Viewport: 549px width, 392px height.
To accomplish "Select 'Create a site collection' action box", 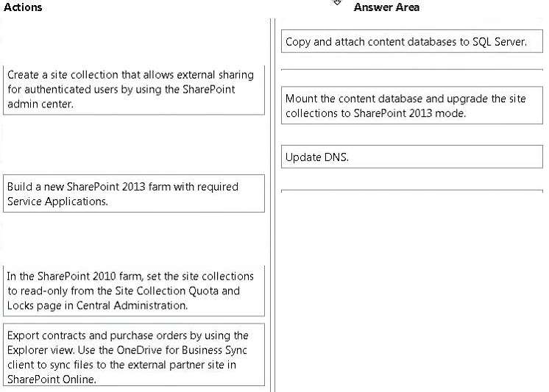I will coord(134,90).
